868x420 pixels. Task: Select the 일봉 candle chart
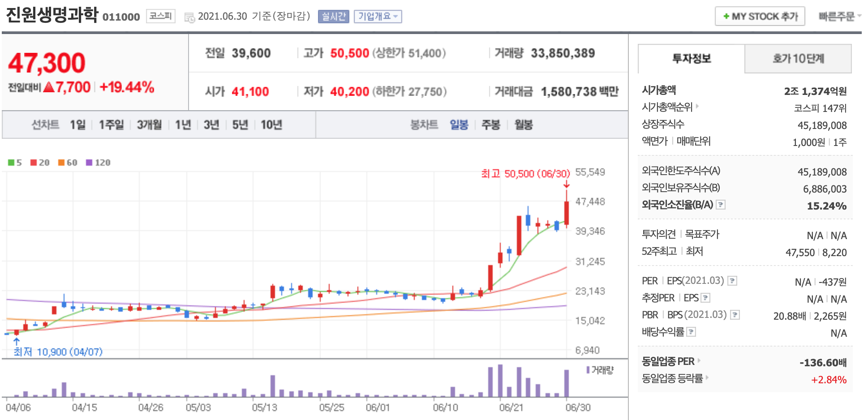pyautogui.click(x=459, y=124)
